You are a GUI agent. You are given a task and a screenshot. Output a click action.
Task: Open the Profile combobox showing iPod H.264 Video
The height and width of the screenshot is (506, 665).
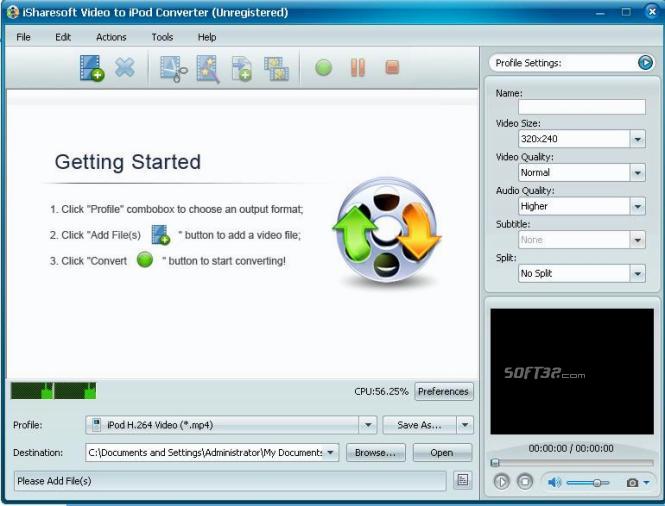pyautogui.click(x=231, y=425)
